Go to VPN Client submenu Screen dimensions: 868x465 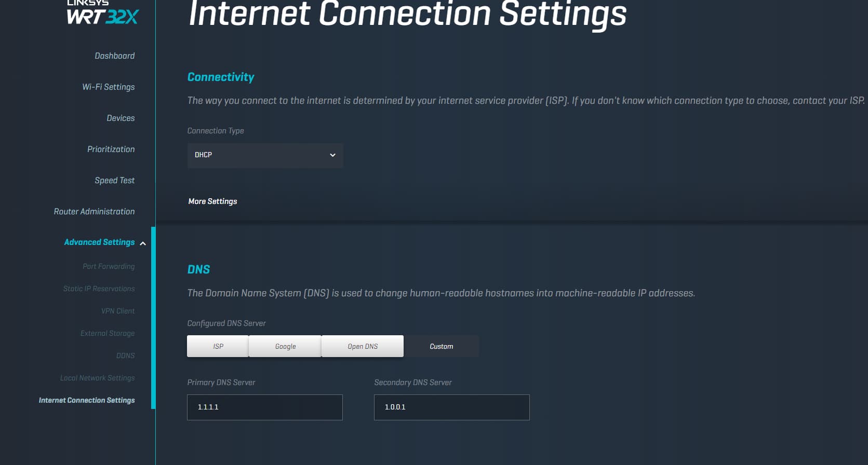pyautogui.click(x=118, y=311)
